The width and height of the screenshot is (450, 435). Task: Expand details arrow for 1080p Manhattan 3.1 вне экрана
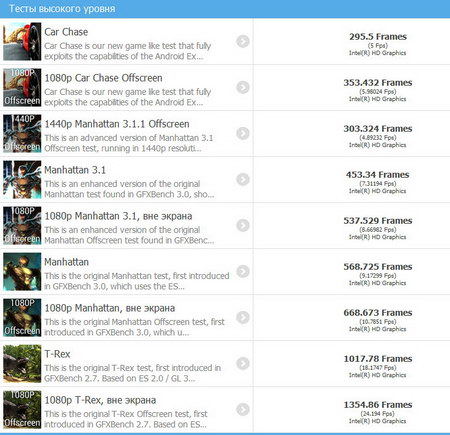click(x=243, y=225)
